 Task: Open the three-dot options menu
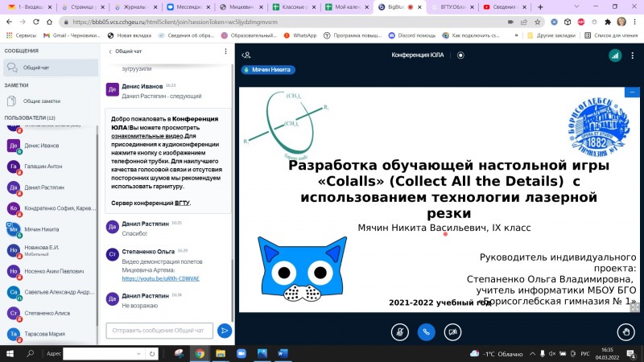pos(634,55)
